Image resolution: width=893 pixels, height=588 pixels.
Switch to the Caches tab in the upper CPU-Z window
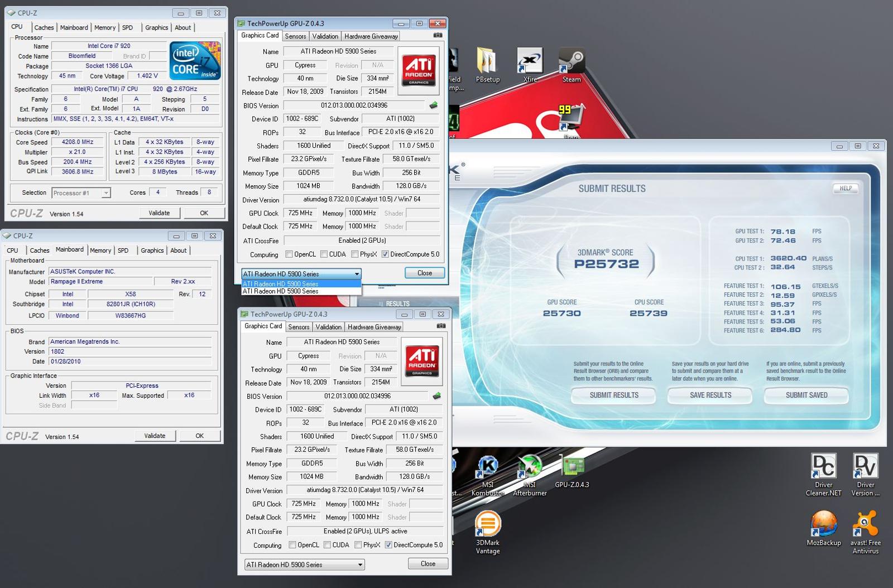(44, 27)
